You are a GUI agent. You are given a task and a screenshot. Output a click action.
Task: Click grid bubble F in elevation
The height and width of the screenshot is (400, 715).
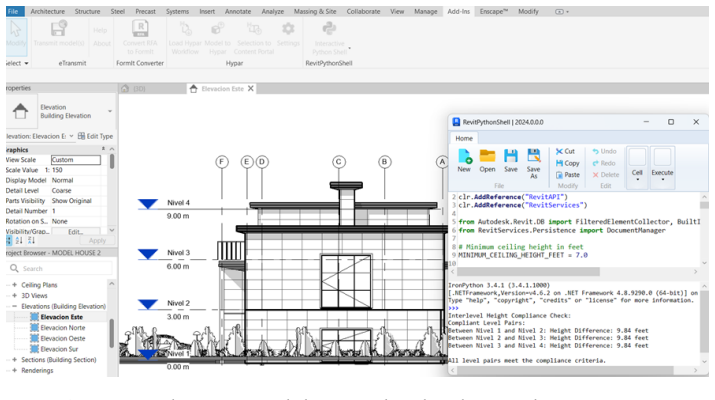point(222,161)
